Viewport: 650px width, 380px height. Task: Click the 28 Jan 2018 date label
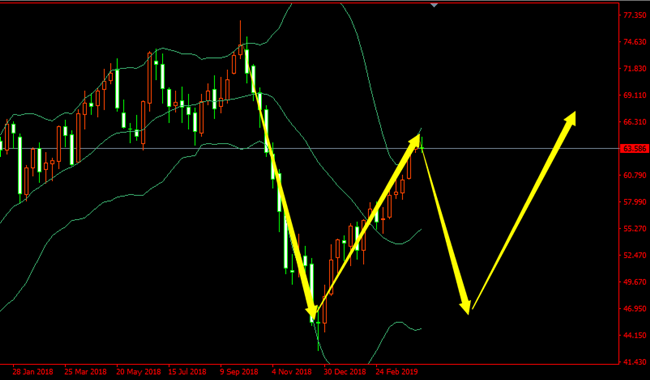click(x=32, y=372)
